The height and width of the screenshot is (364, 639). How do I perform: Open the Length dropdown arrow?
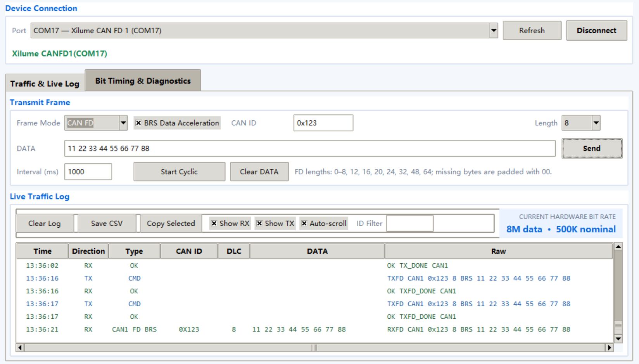tap(596, 123)
